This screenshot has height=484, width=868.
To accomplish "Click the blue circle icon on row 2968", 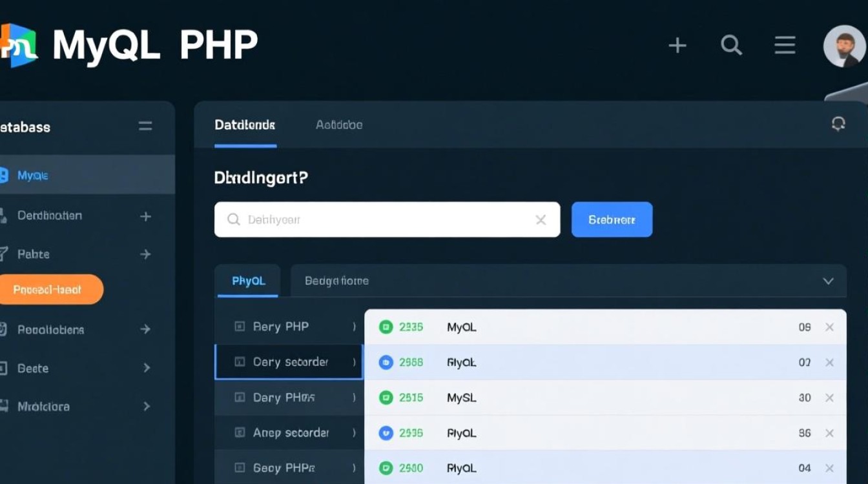I will pyautogui.click(x=387, y=362).
